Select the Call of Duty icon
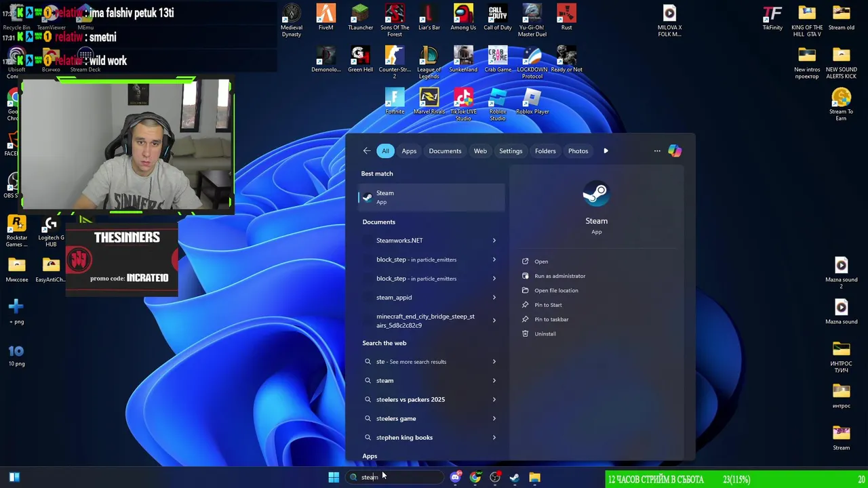 [498, 18]
